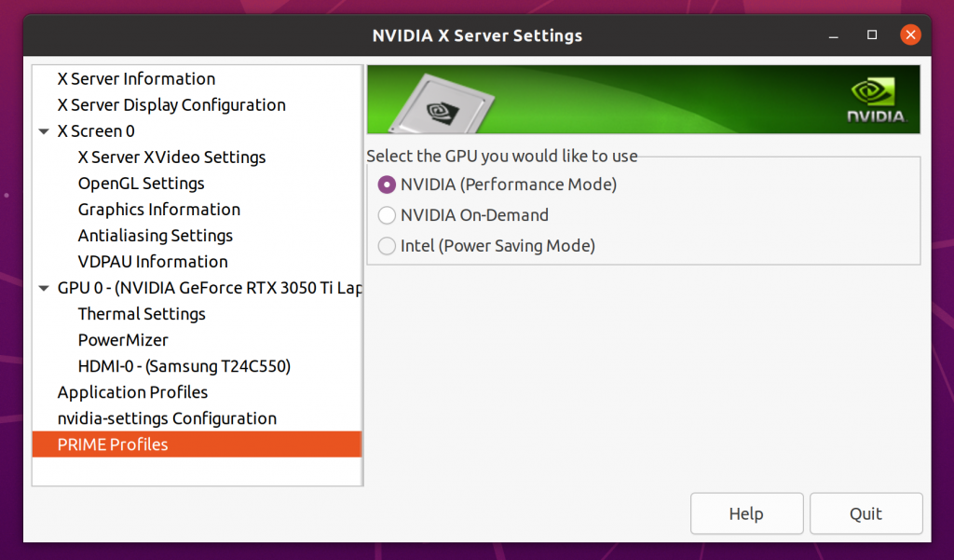954x560 pixels.
Task: Collapse the GPU 0 tree node arrow
Action: pyautogui.click(x=44, y=288)
